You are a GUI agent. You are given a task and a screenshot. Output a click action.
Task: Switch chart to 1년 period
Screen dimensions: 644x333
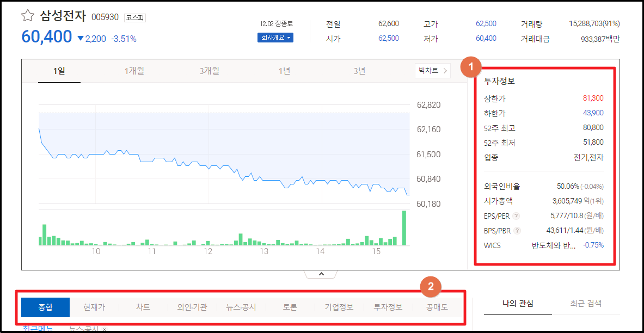click(284, 71)
